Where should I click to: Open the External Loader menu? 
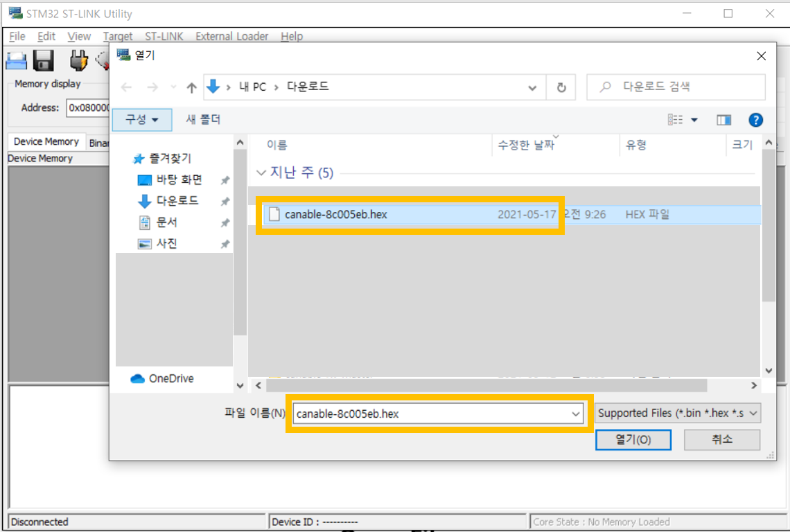(x=231, y=36)
